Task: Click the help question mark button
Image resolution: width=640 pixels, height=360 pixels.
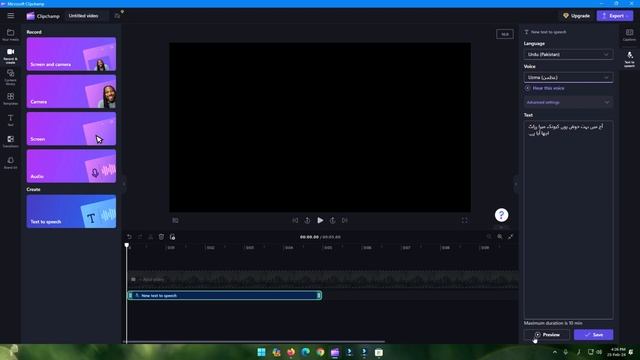Action: pyautogui.click(x=501, y=215)
